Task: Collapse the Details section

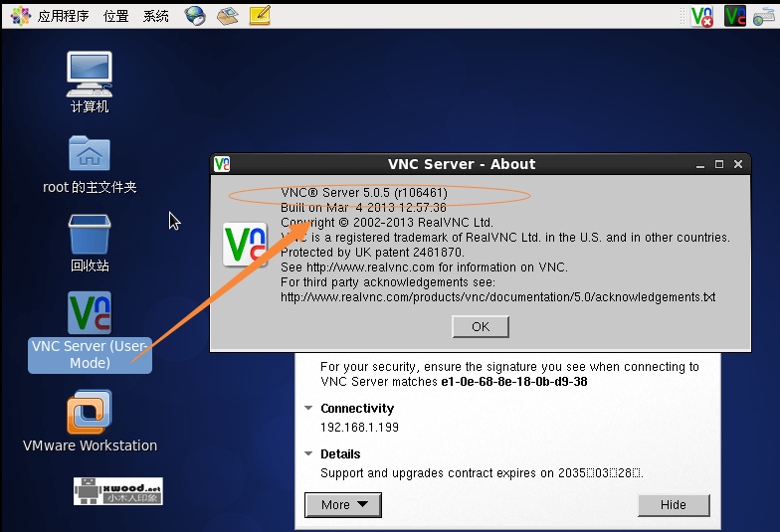Action: click(308, 453)
